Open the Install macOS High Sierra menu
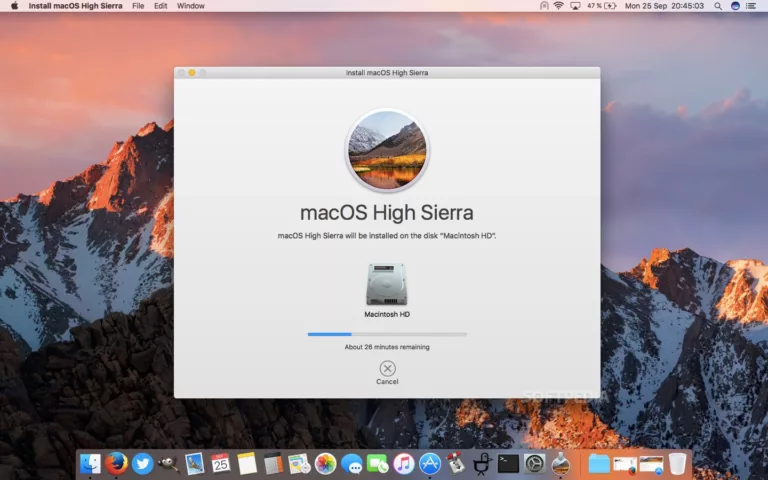 pos(76,6)
